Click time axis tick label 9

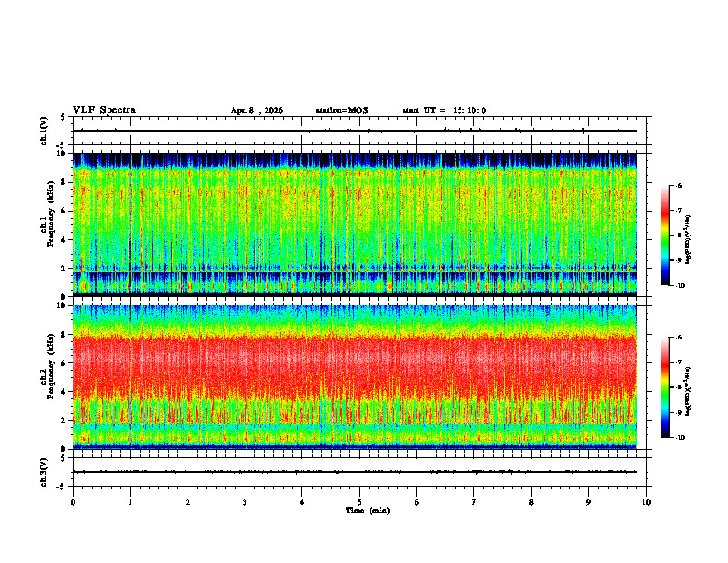(588, 502)
